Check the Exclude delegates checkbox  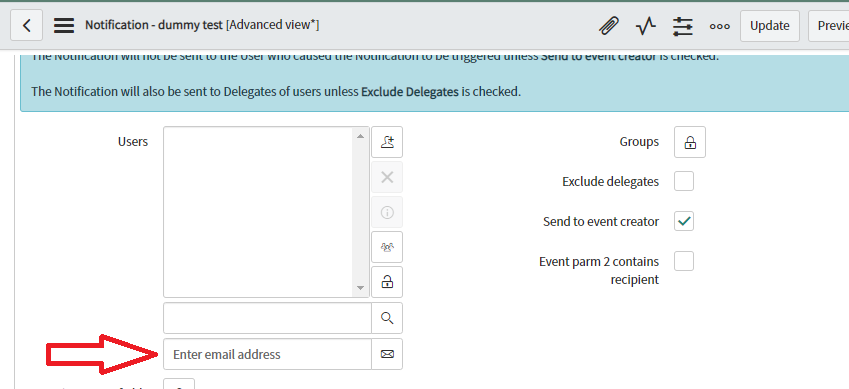coord(684,181)
